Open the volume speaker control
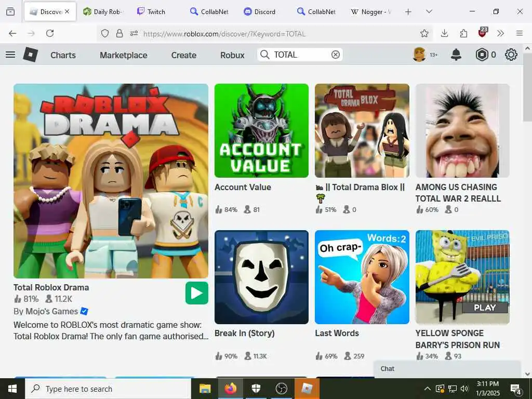 pos(464,389)
